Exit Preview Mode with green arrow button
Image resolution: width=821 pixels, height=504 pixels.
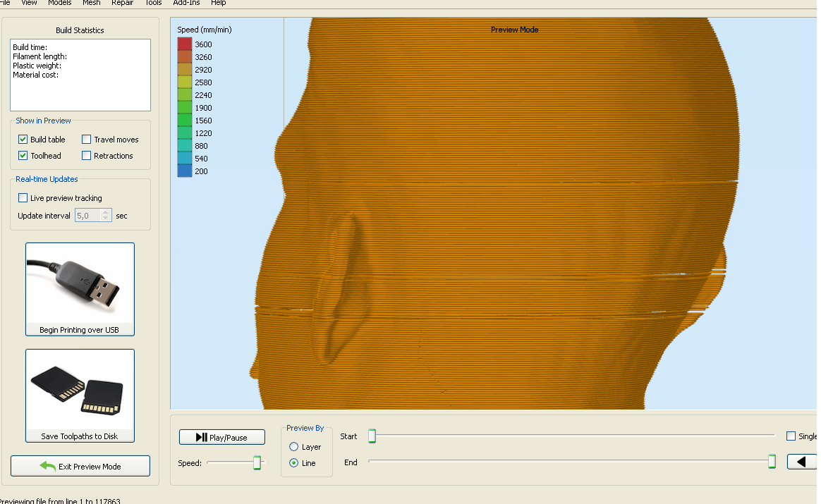coord(80,466)
